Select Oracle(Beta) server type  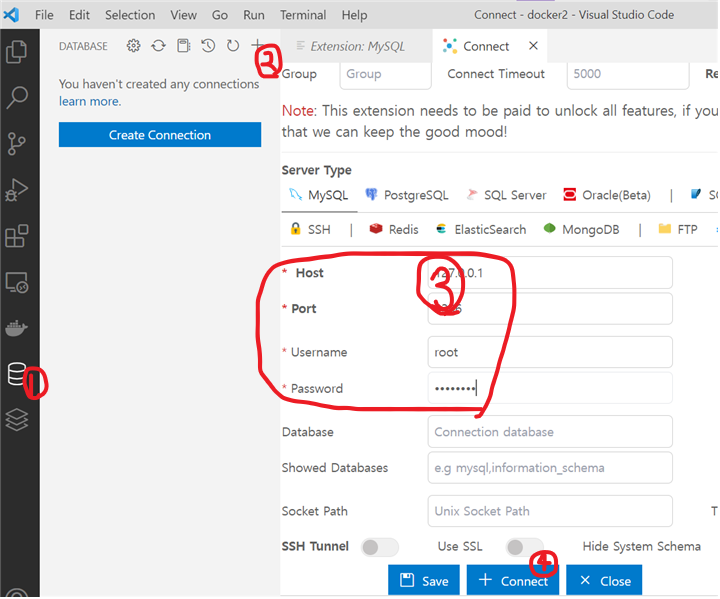[607, 195]
